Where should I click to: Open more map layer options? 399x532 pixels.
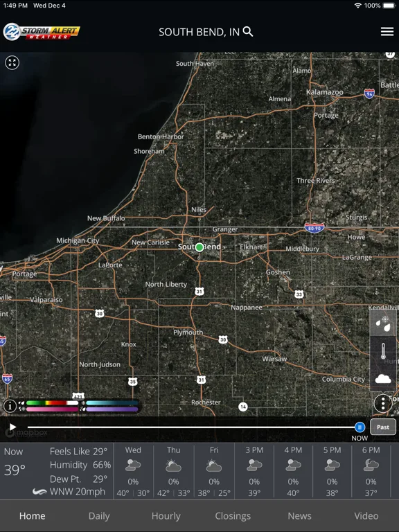click(383, 403)
